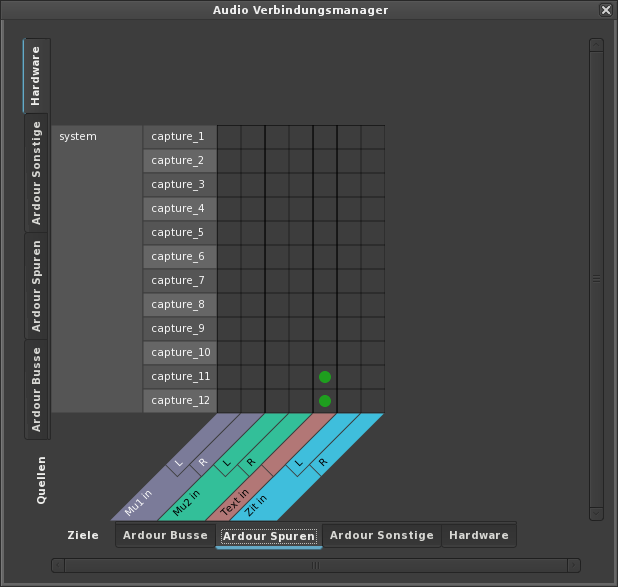Click the Mu1 in L channel label
This screenshot has width=618, height=587.
[179, 463]
